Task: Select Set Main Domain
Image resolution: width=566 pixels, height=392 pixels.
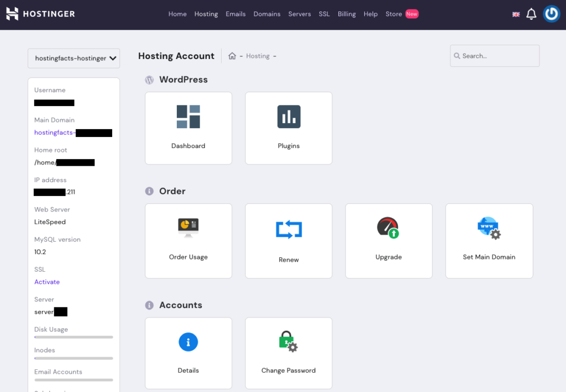Action: 489,241
